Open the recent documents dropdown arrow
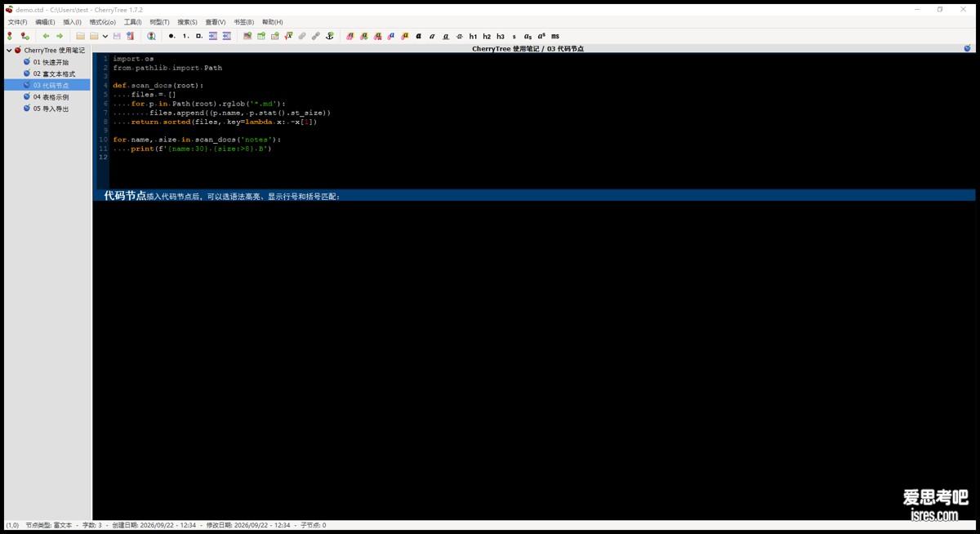The height and width of the screenshot is (534, 980). coord(105,36)
